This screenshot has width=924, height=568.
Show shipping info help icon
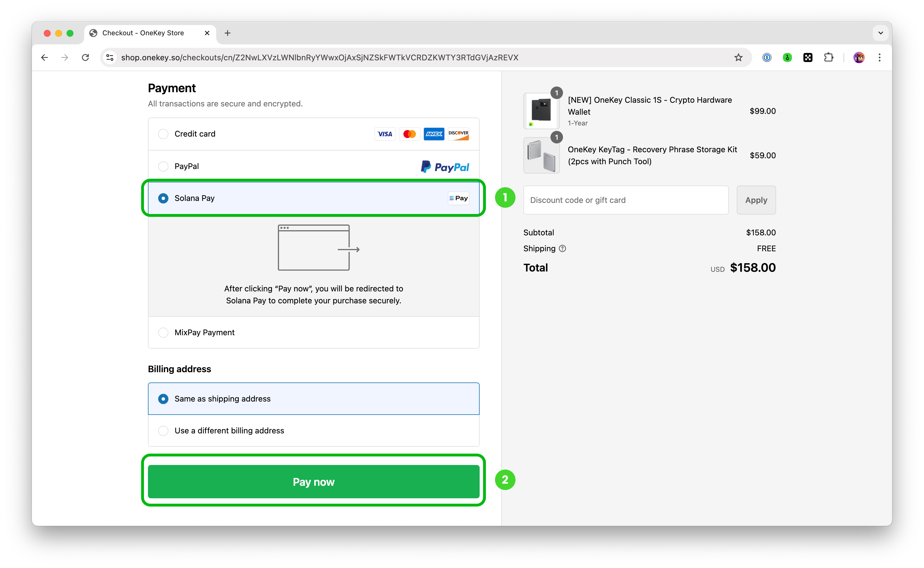(x=562, y=248)
